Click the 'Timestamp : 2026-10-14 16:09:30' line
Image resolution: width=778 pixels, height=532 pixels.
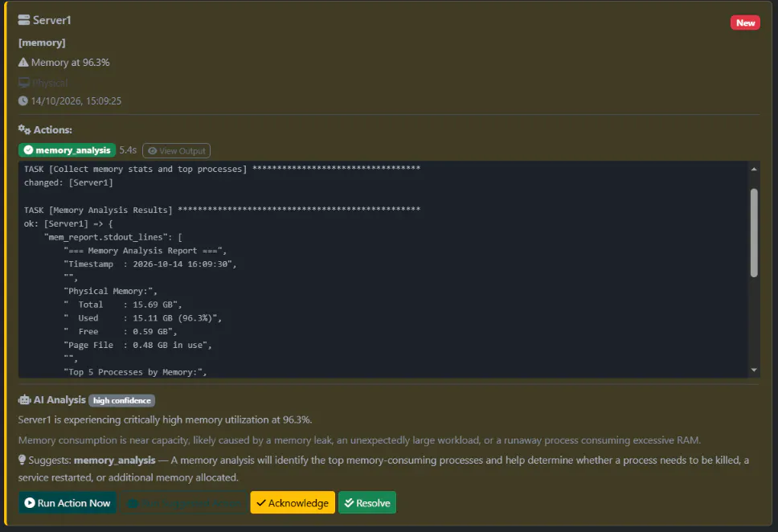149,264
